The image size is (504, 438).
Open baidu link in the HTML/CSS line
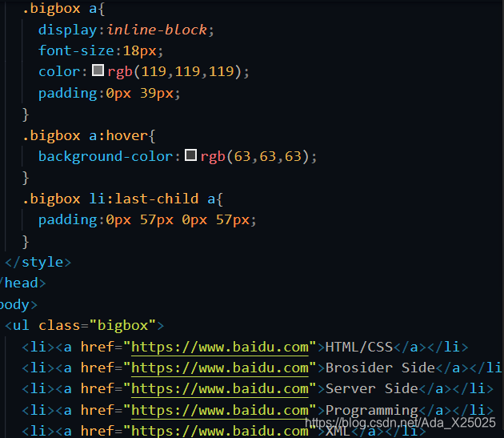[220, 347]
